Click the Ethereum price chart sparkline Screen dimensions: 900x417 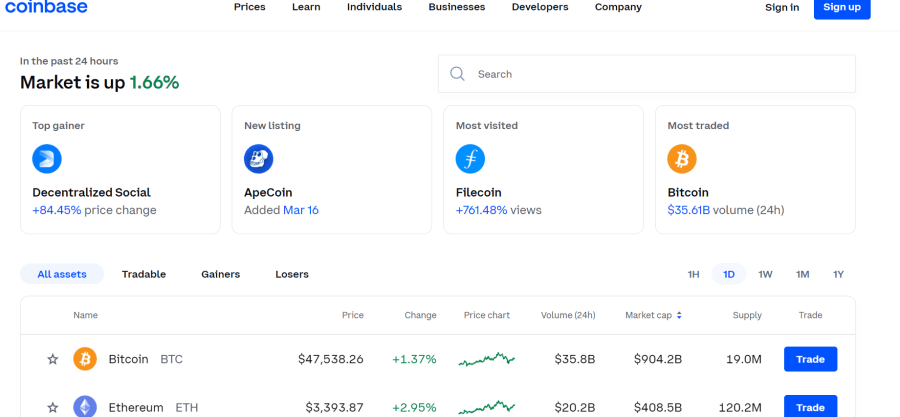coord(487,407)
